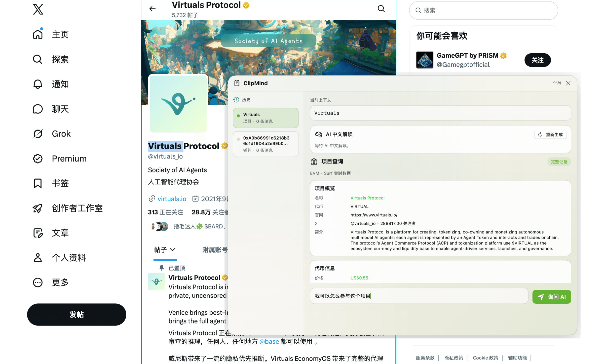604x364 pixels.
Task: Click the link icon beside virtuals.io
Action: (152, 199)
